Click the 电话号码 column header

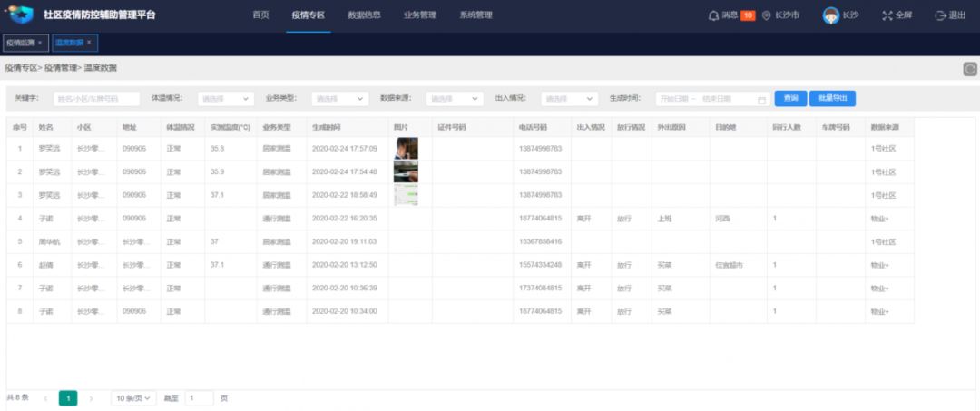[534, 127]
